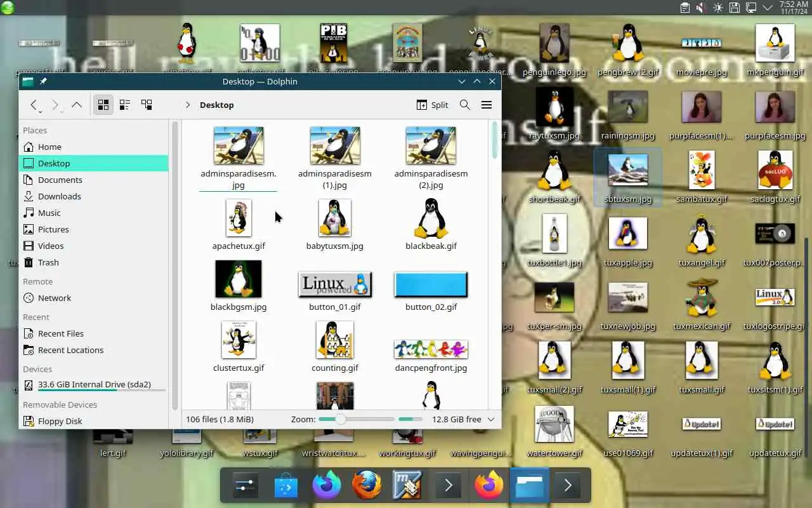Viewport: 812px width, 508px height.
Task: Open the clock showing 7:52 AM
Action: click(x=792, y=8)
